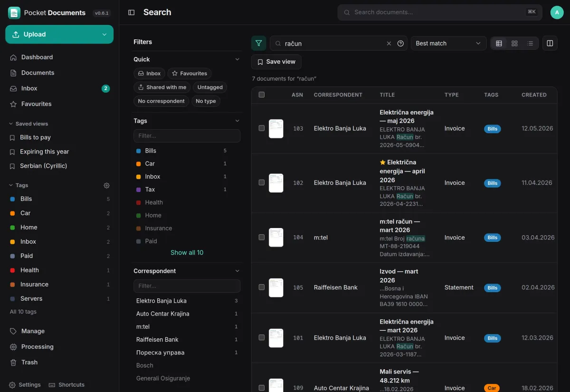This screenshot has height=392, width=570.
Task: Click the Correspondent filter input box
Action: pos(187,286)
